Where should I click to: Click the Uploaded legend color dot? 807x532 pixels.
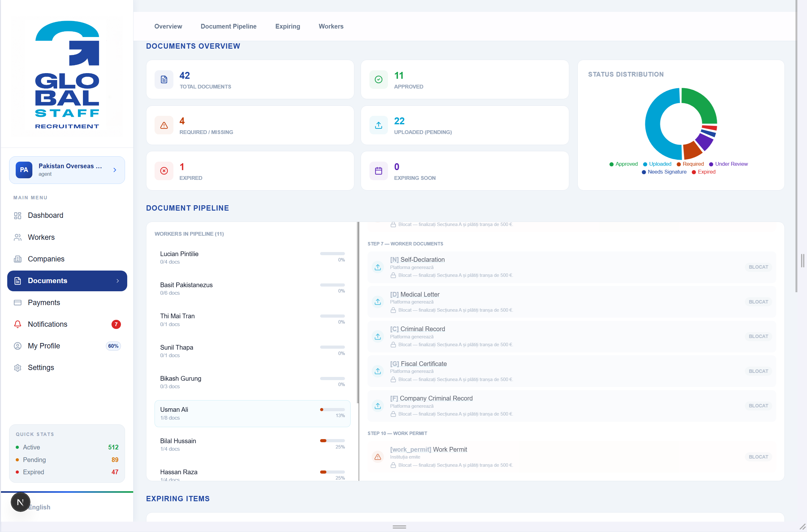(645, 164)
